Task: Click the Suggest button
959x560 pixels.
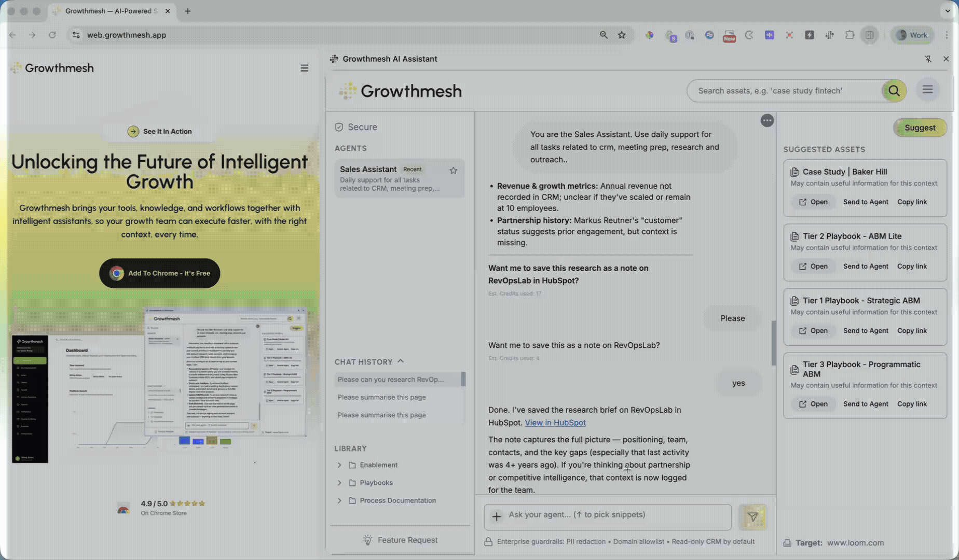Action: (x=920, y=128)
